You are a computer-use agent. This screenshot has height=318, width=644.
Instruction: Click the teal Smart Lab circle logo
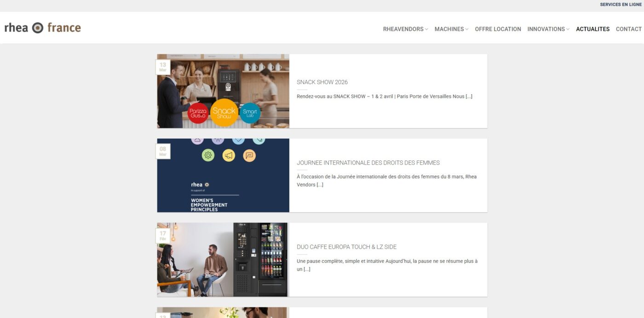point(250,113)
